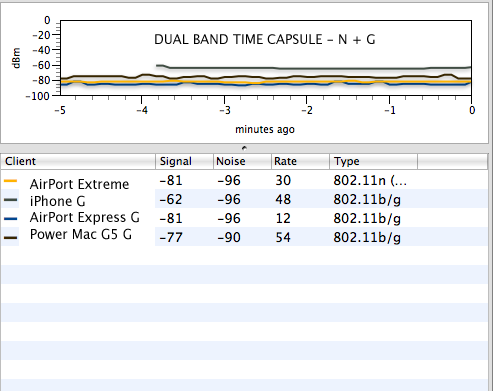Click signal value -62 for iPhone G
Viewport: 493px width, 391px height.
click(x=171, y=199)
